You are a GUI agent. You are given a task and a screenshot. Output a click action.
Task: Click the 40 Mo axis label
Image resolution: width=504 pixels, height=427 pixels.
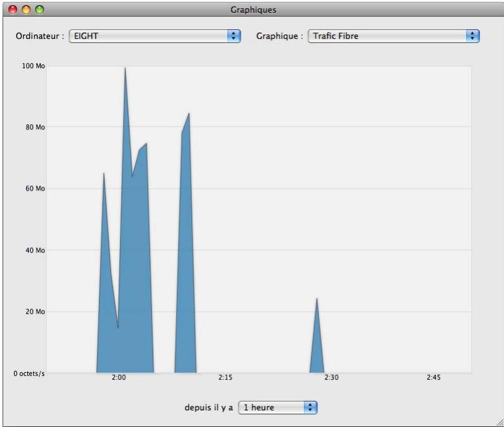coord(35,250)
